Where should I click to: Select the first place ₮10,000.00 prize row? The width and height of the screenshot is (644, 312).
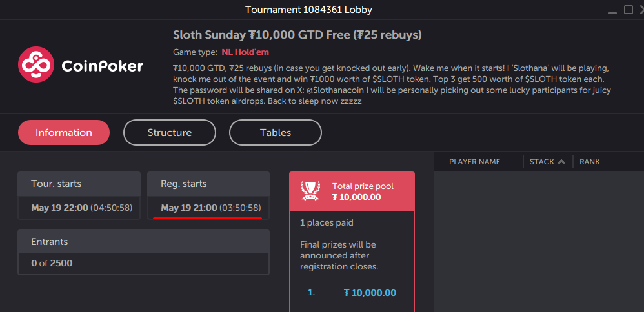[352, 293]
